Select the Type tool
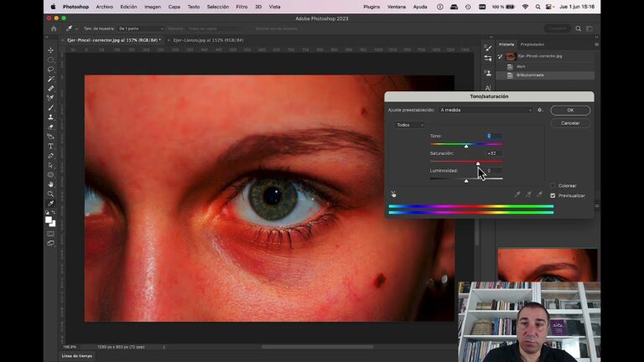644x362 pixels. pos(50,146)
